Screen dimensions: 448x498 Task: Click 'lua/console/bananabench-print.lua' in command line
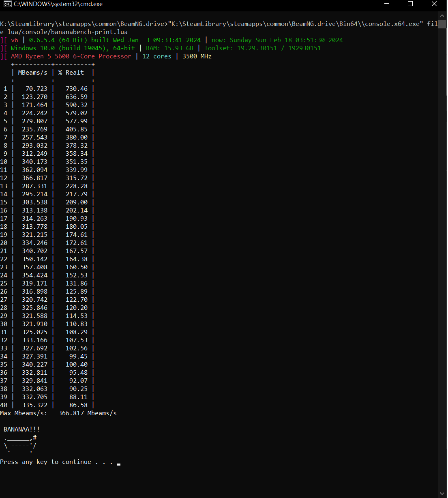click(x=67, y=32)
